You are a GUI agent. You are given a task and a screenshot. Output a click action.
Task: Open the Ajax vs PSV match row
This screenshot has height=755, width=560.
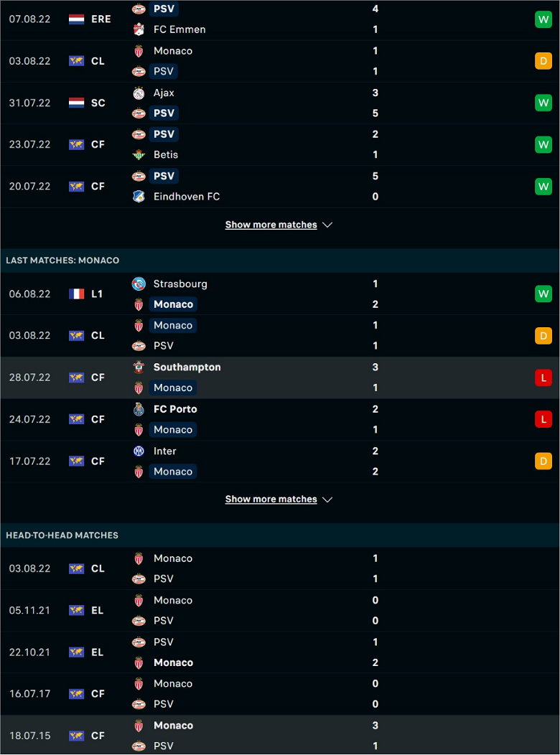click(280, 103)
